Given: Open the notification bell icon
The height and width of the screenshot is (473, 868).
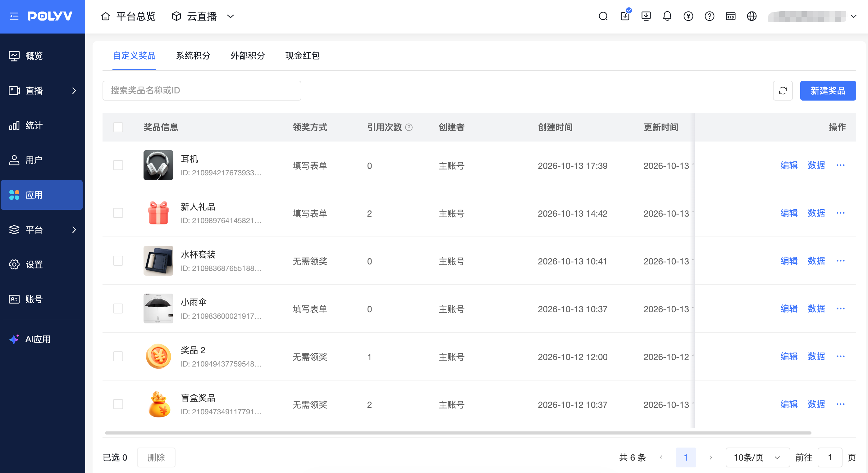Looking at the screenshot, I should click(667, 16).
